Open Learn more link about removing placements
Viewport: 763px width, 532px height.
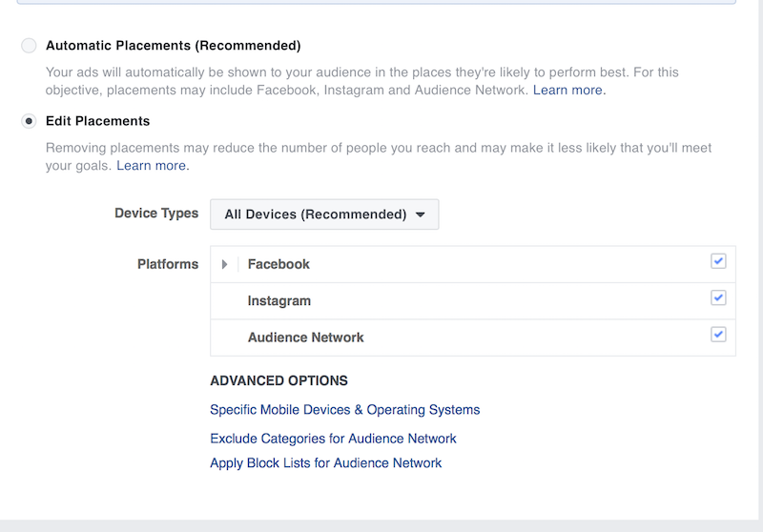click(x=153, y=166)
